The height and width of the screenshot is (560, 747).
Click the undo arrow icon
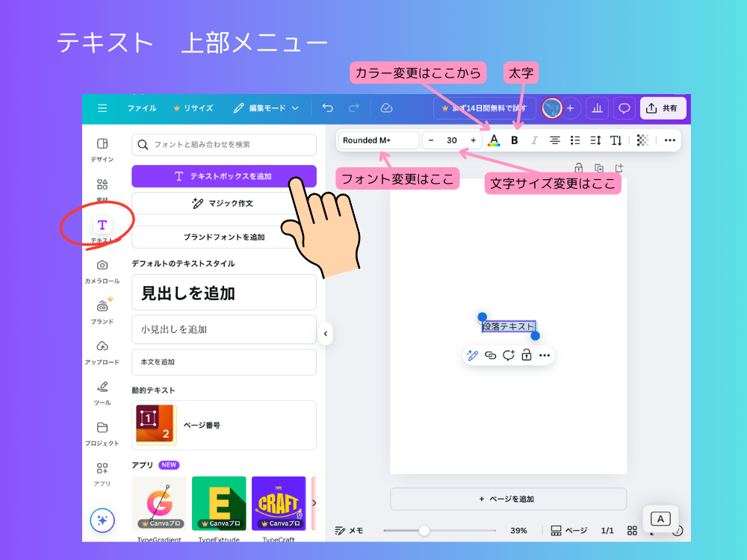(x=327, y=108)
